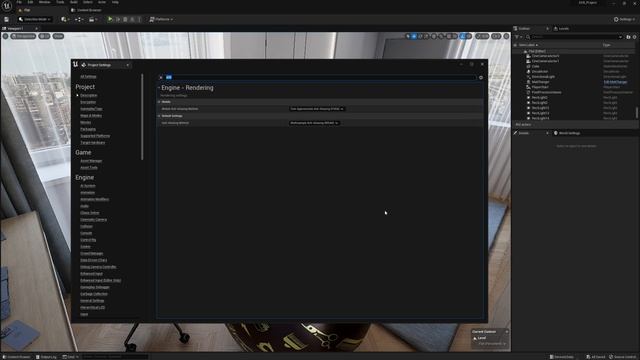The height and width of the screenshot is (360, 640).
Task: Open Supported Platforms project settings
Action: point(95,136)
